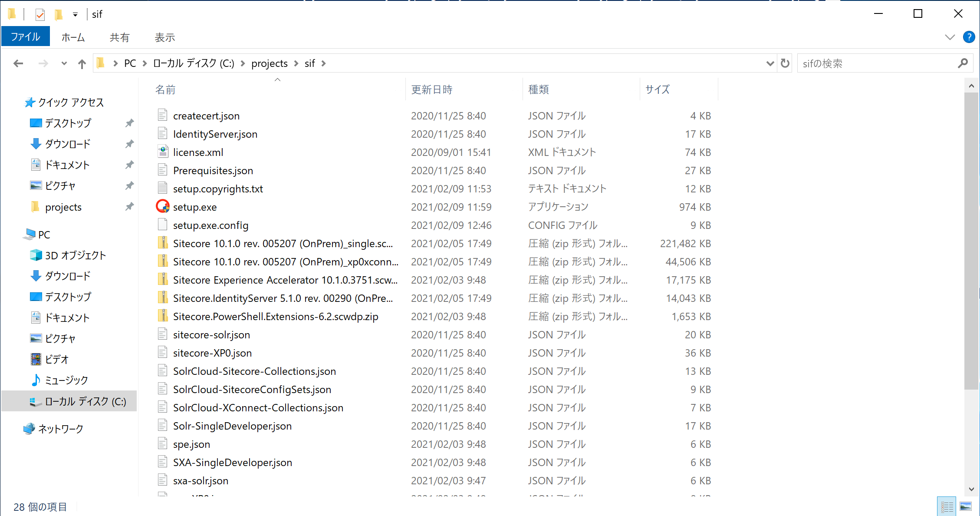
Task: Select the sitecore-XP0.json file name
Action: [x=212, y=353]
